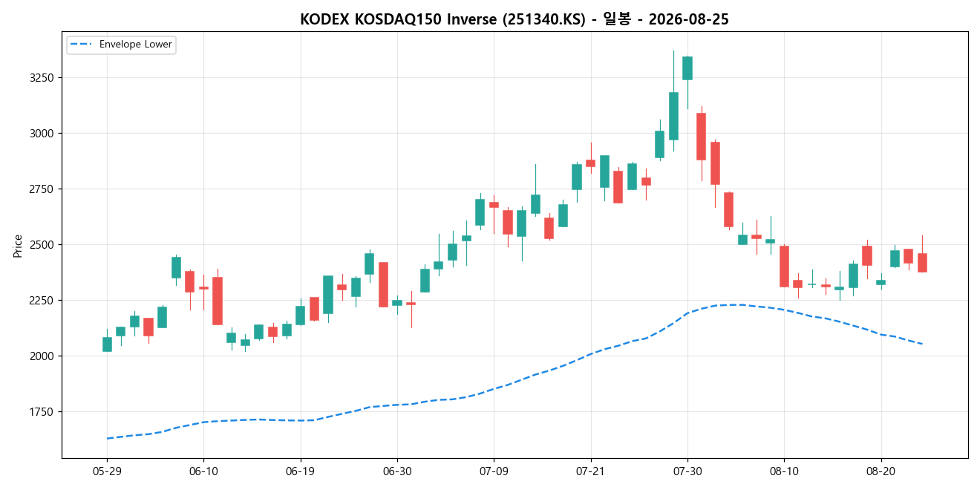Select the 3250 price tick label
Viewport: 980px width, 490px height.
(x=42, y=77)
